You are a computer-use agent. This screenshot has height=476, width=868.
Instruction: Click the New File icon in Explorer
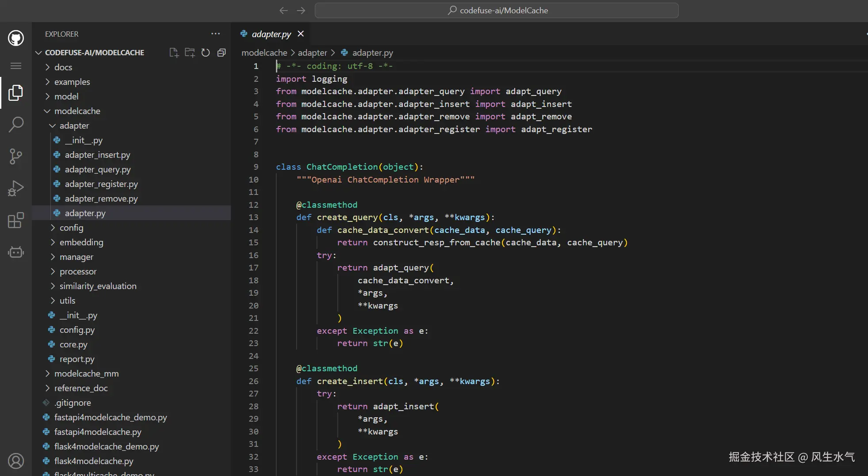[174, 53]
